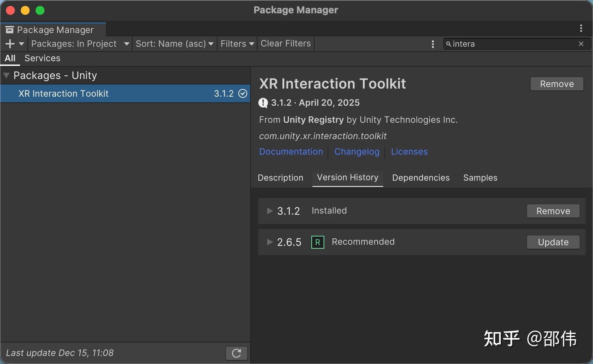Click Update for version 2.6.5

pos(553,242)
